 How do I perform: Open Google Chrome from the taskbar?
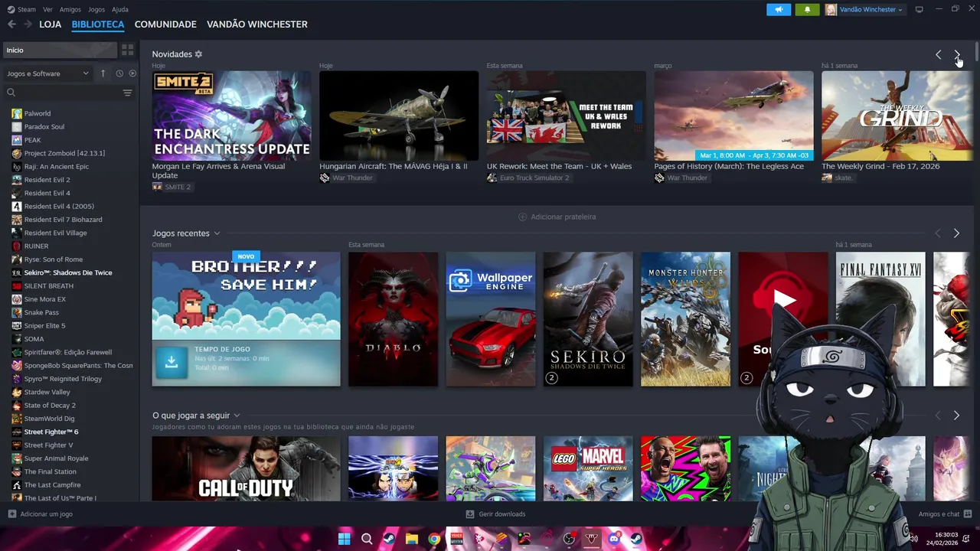[434, 539]
